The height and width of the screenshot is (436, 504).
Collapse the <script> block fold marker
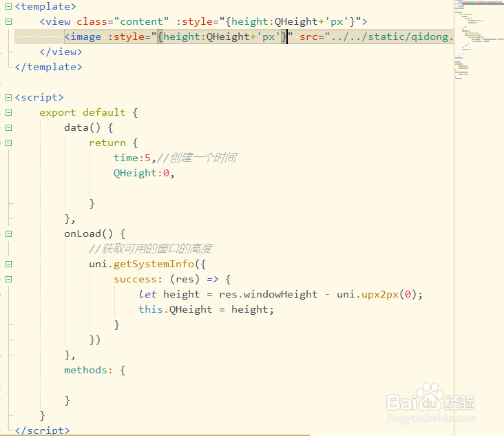click(9, 97)
